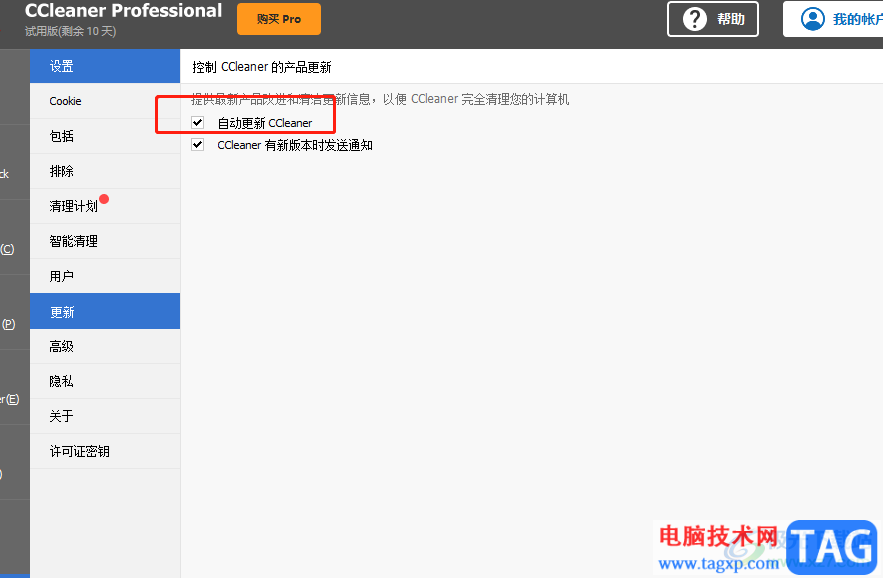Open the 包括 (Include) section
883x578 pixels.
pyautogui.click(x=105, y=136)
